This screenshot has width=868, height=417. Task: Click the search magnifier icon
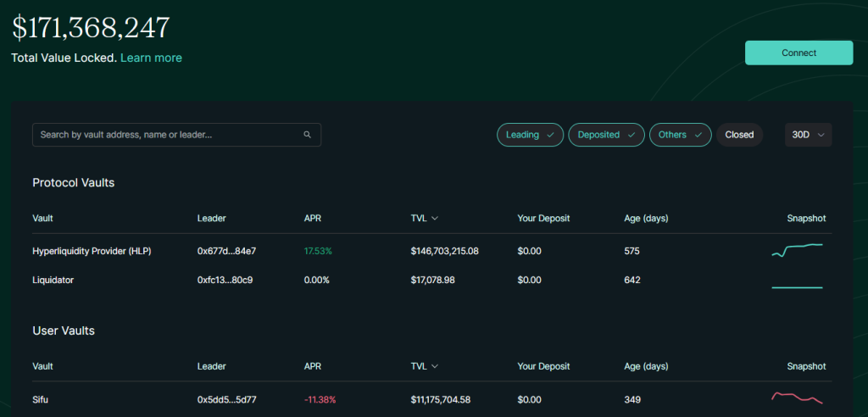(307, 135)
